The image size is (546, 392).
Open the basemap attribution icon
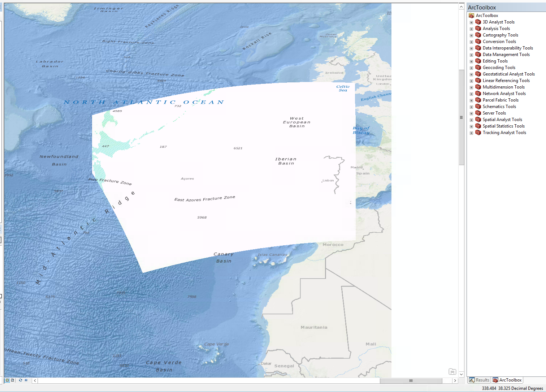pyautogui.click(x=452, y=372)
